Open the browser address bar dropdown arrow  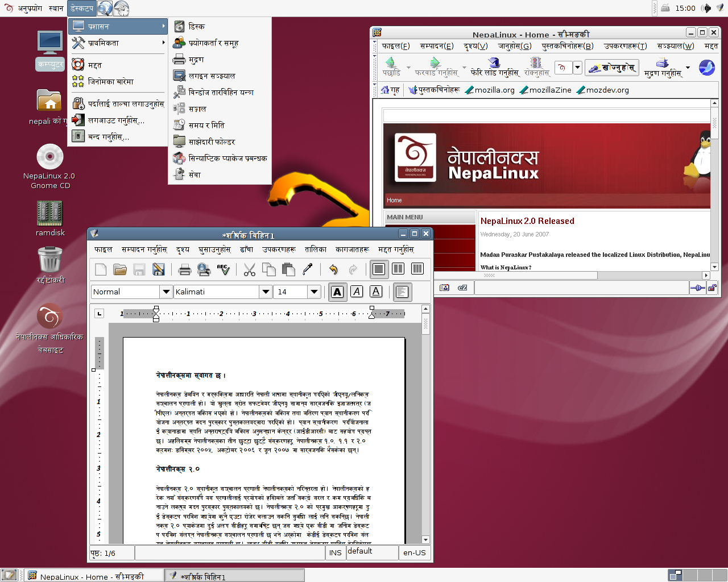577,68
